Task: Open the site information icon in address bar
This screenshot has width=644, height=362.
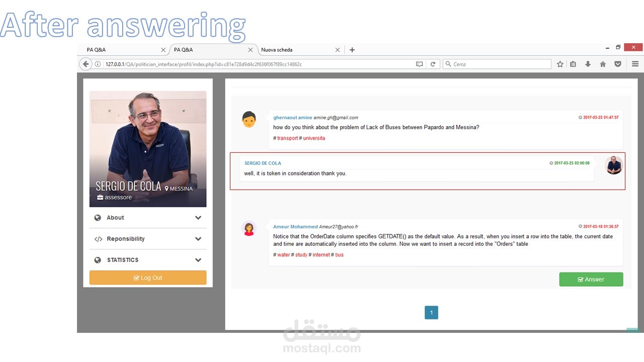Action: [x=98, y=64]
